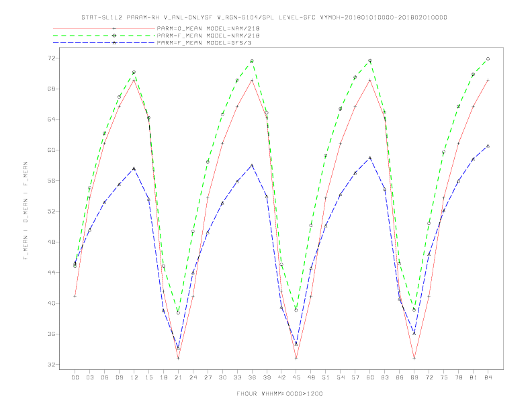Click the vertical y-axis title F_MEAN | O_MEAN | F_MEAN
Image resolution: width=532 pixels, height=411 pixels.
[26, 211]
